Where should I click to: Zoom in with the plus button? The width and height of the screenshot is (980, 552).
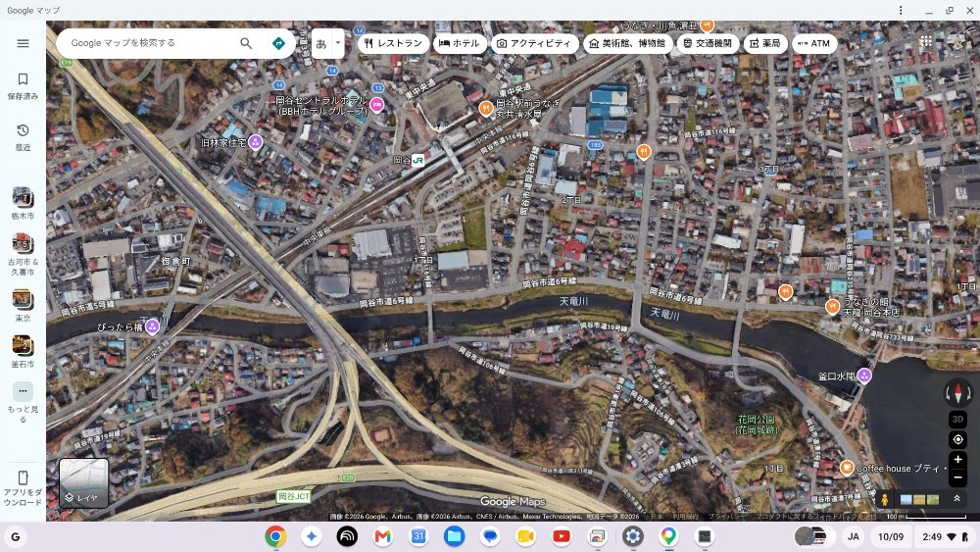957,460
